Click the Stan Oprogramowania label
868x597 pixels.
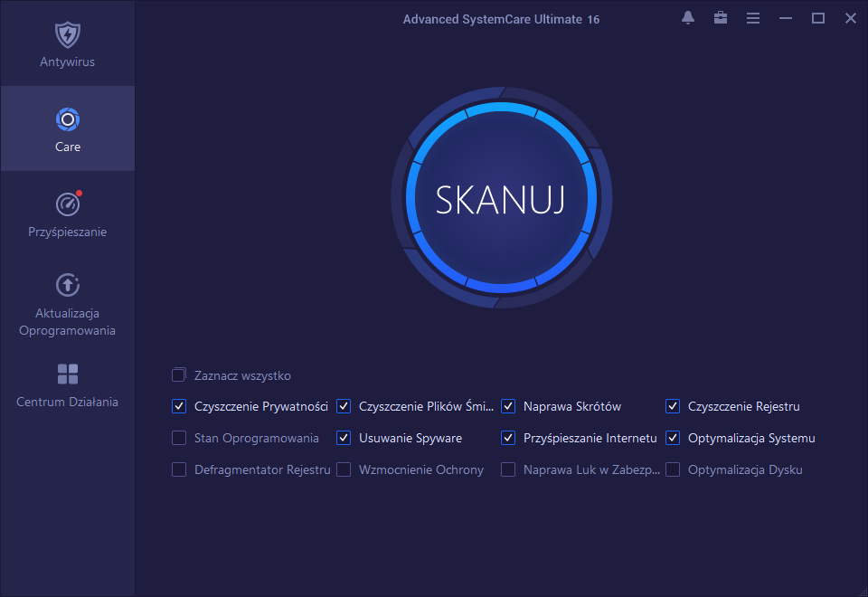(256, 438)
